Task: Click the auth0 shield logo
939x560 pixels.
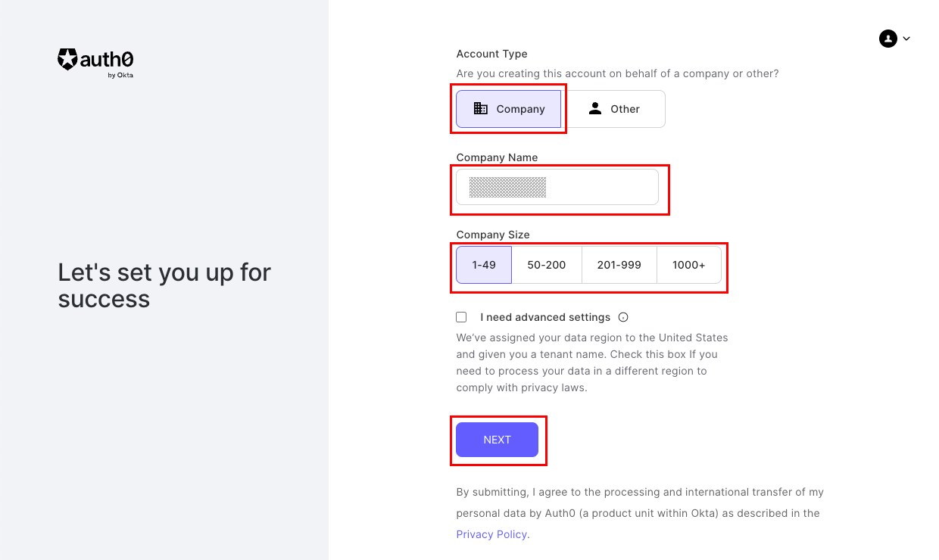Action: coord(67,59)
